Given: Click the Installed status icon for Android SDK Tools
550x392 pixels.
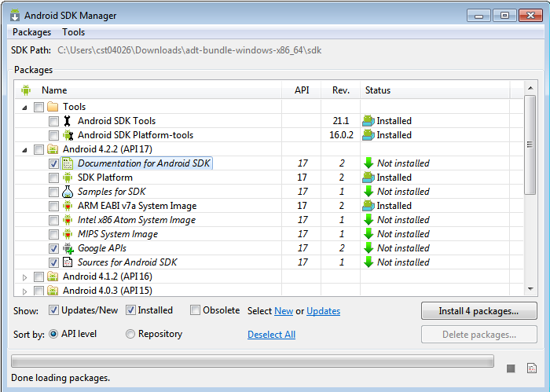Looking at the screenshot, I should (x=368, y=121).
